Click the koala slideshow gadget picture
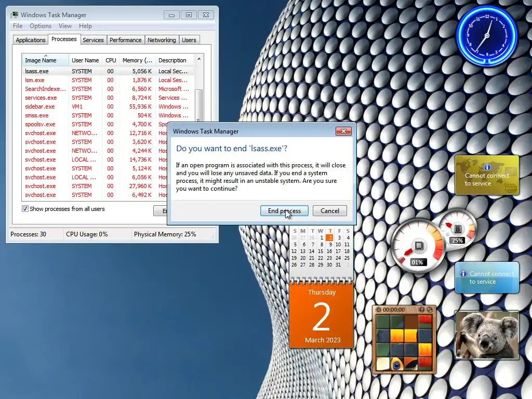The height and width of the screenshot is (399, 532). 487,335
